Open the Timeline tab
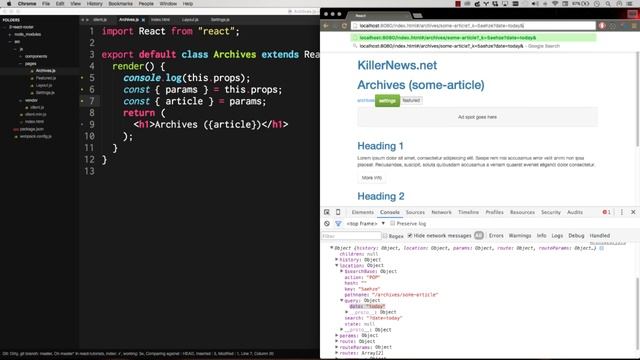The height and width of the screenshot is (360, 640). click(x=468, y=212)
